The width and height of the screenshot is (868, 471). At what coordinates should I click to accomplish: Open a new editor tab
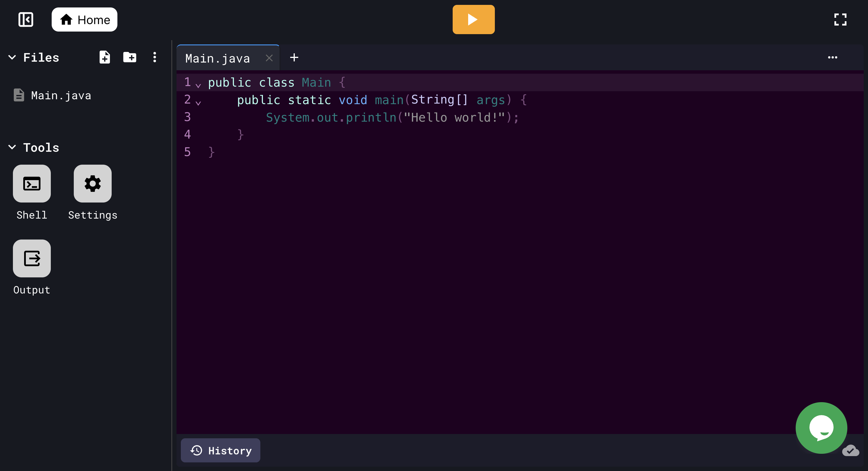294,57
